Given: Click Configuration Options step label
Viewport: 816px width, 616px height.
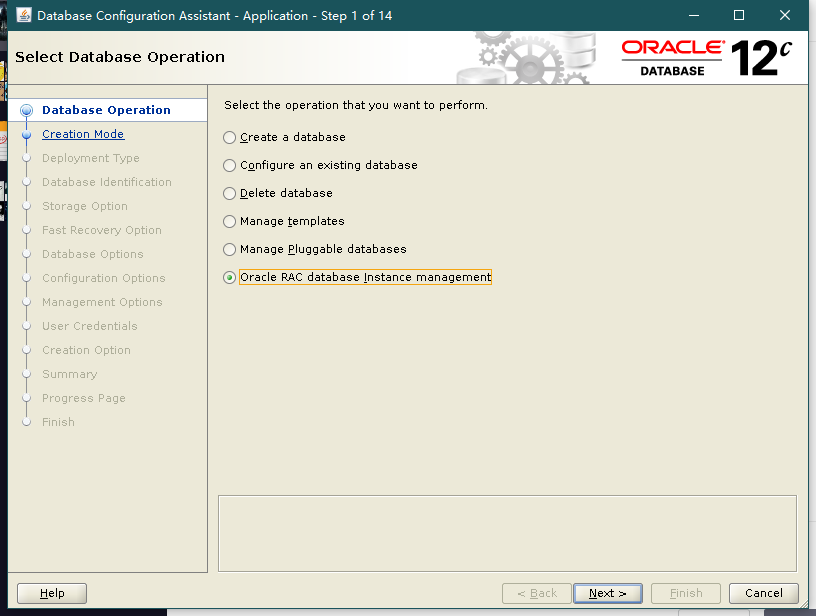Looking at the screenshot, I should click(x=104, y=278).
